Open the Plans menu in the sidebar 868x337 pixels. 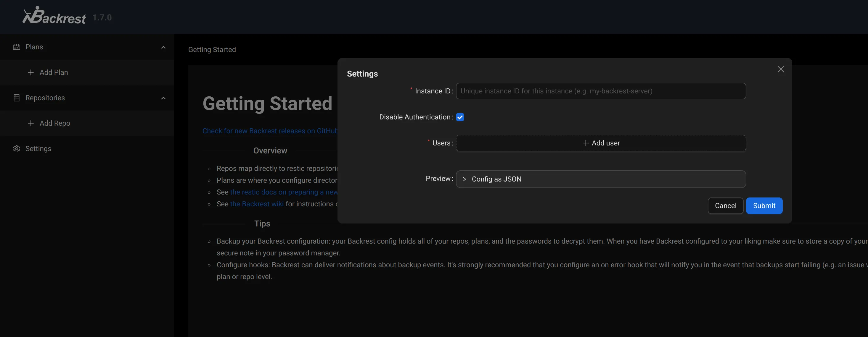coord(87,47)
